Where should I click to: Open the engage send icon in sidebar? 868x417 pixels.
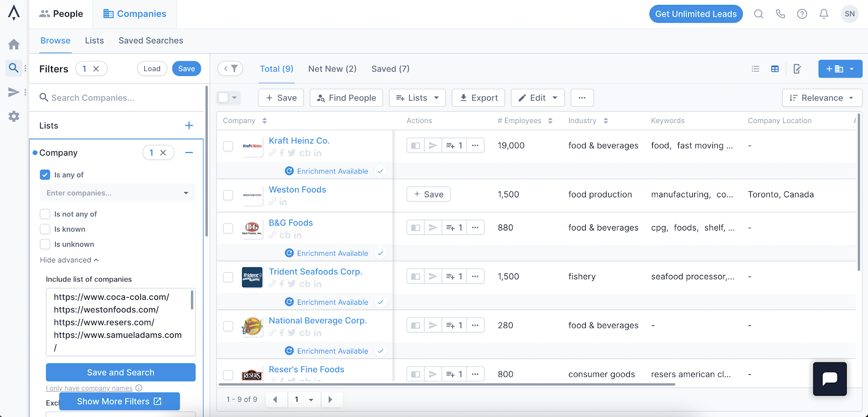(14, 92)
